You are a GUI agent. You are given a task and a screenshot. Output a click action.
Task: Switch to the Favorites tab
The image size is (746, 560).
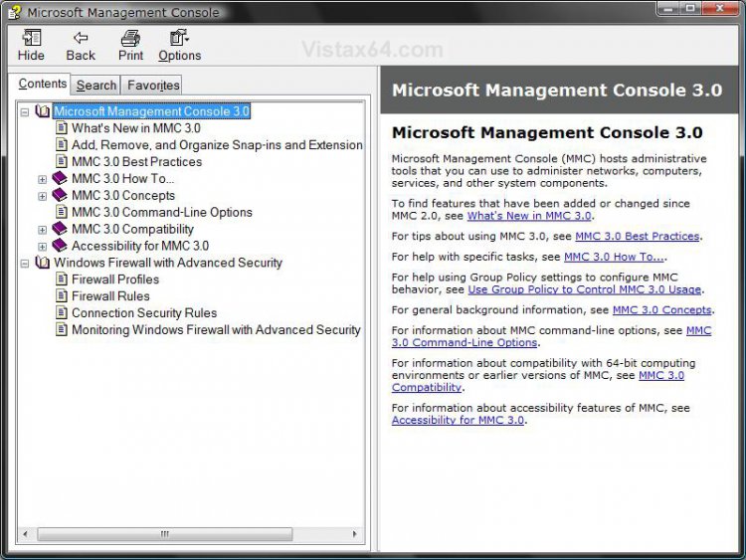pyautogui.click(x=153, y=86)
